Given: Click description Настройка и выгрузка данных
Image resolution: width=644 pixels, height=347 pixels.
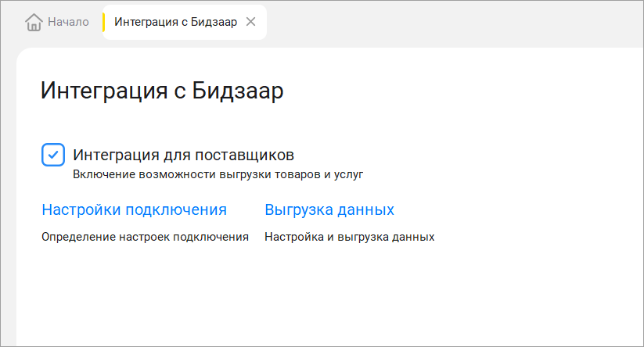Looking at the screenshot, I should 350,237.
